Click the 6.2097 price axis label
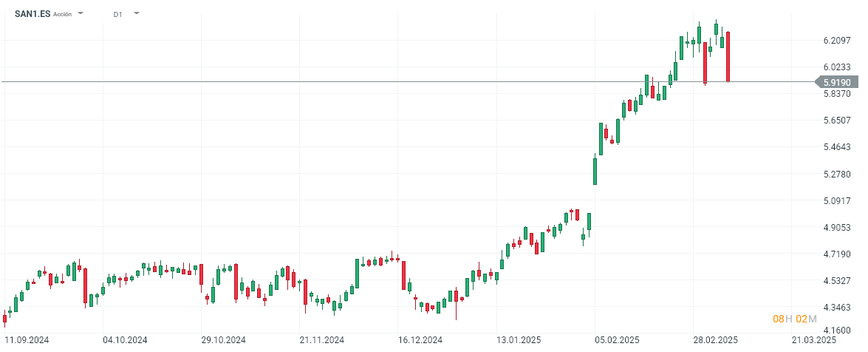This screenshot has height=352, width=868. [x=836, y=41]
